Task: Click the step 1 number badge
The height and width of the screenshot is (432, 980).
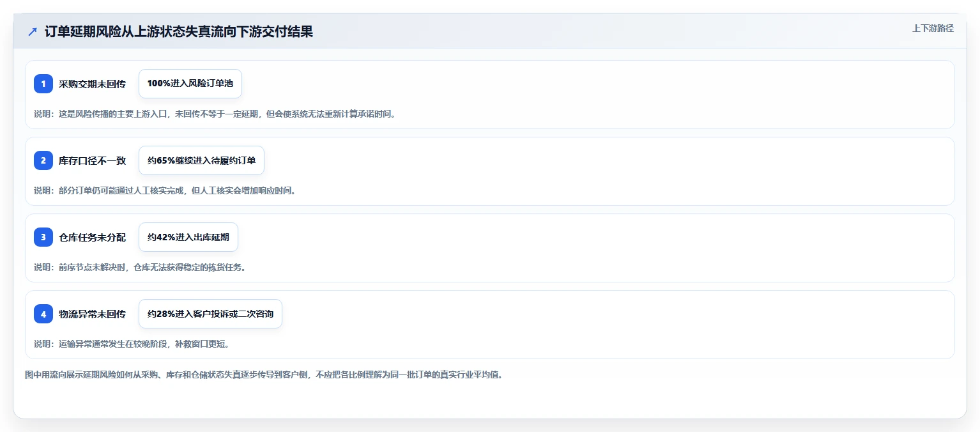Action: click(x=43, y=84)
